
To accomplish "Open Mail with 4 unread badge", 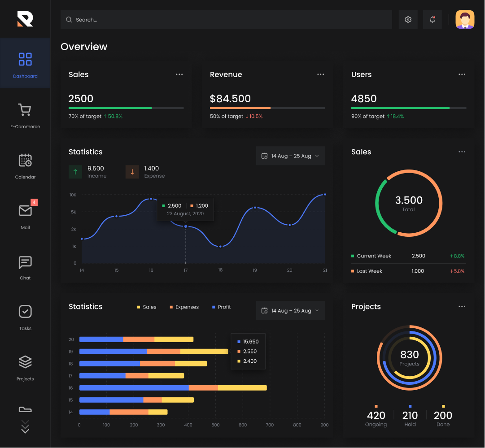I will 25,211.
